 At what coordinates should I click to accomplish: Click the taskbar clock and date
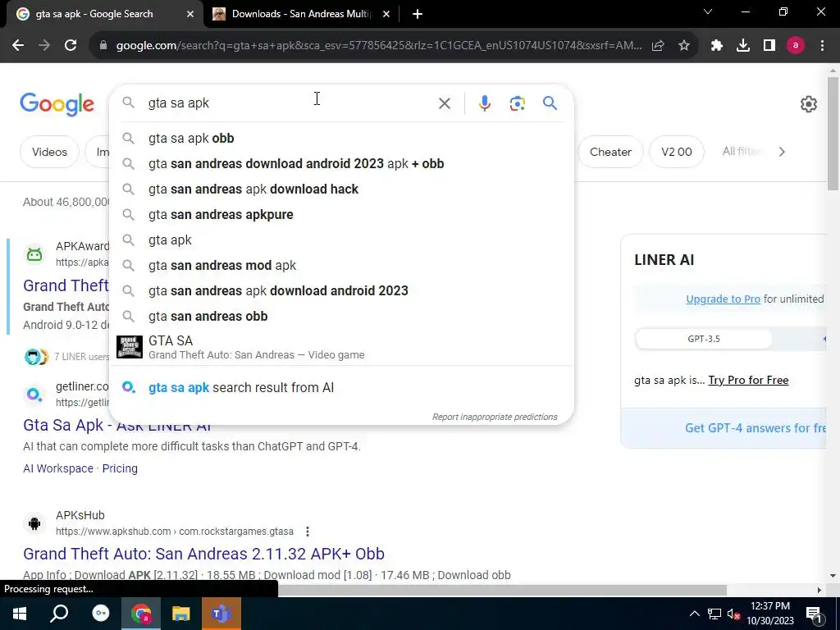pos(769,614)
